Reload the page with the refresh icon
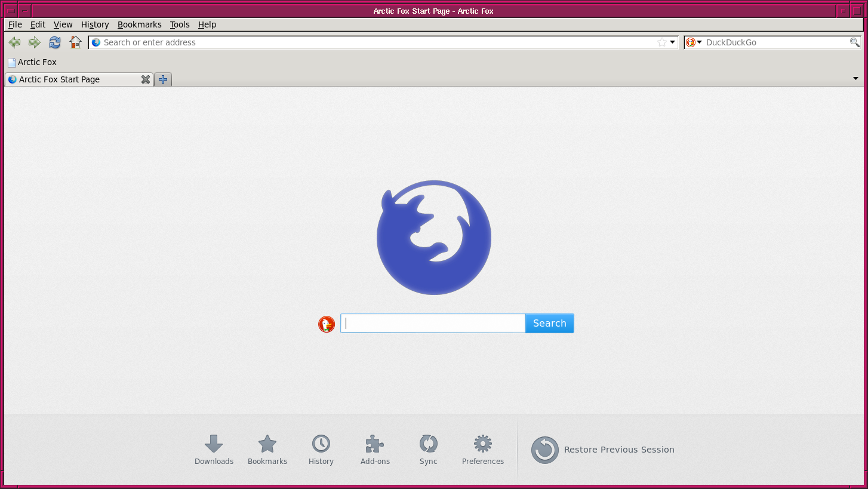The height and width of the screenshot is (489, 868). tap(55, 42)
